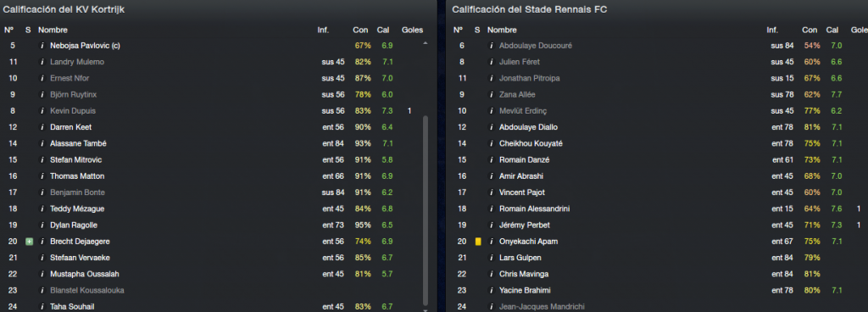Click scroll up arrow in Kortrijk list
Image resolution: width=868 pixels, height=312 pixels.
426,43
